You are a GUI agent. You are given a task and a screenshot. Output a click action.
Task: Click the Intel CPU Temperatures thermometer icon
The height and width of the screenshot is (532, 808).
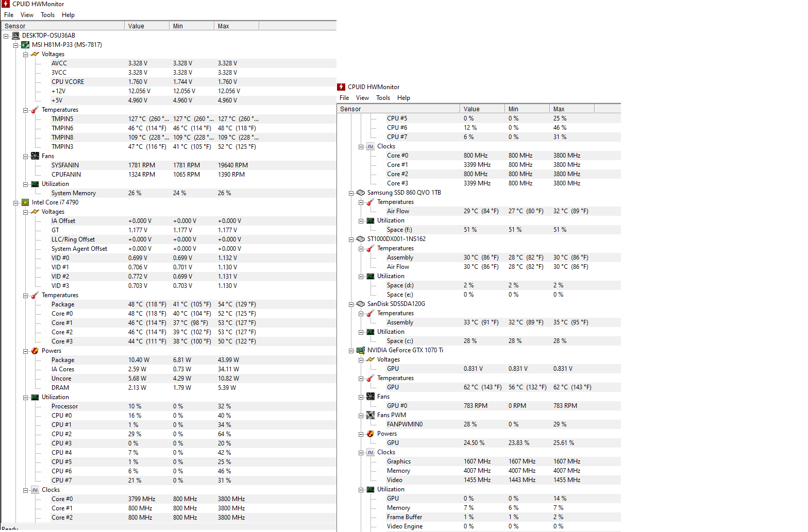pyautogui.click(x=35, y=295)
